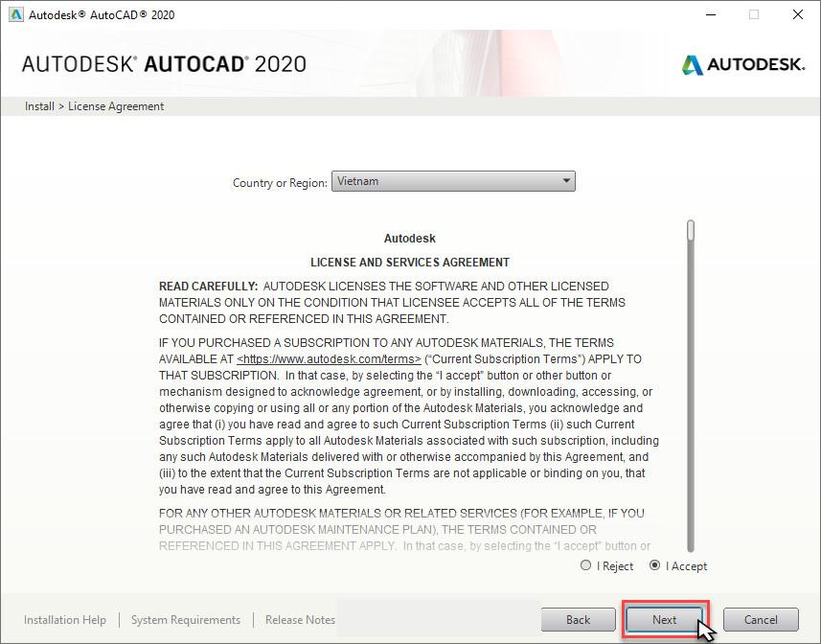This screenshot has height=644, width=821.
Task: Open the Country or Region dropdown
Action: [452, 180]
